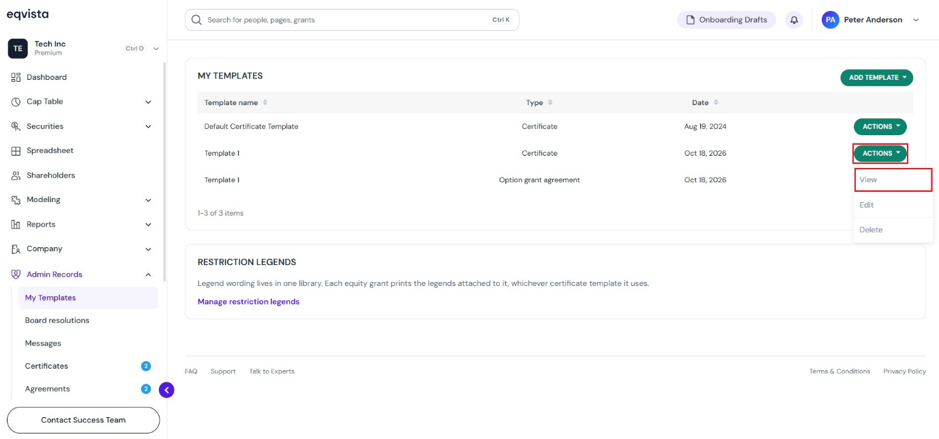Click Manage restriction legends link
The width and height of the screenshot is (939, 439).
249,302
